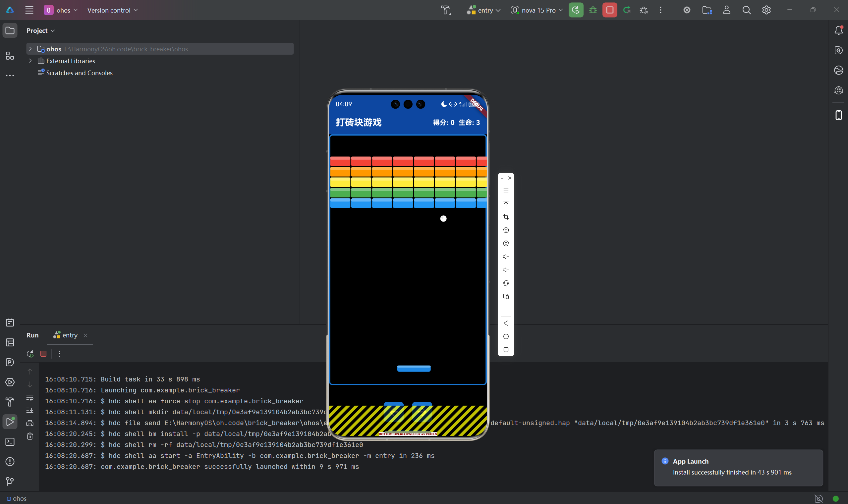Open the Notifications bell icon
Screen dimensions: 848x504
tap(838, 30)
